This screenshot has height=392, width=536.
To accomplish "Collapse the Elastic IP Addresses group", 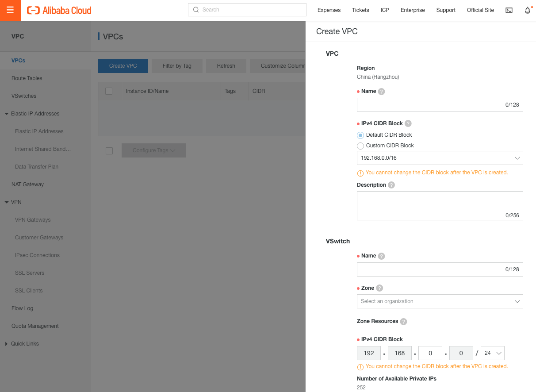I will tap(7, 114).
